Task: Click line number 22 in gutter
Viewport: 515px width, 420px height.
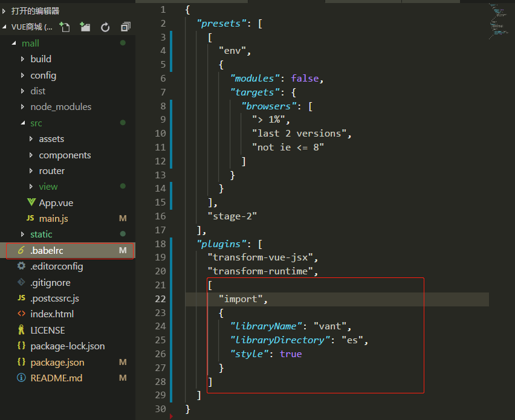Action: coord(160,299)
